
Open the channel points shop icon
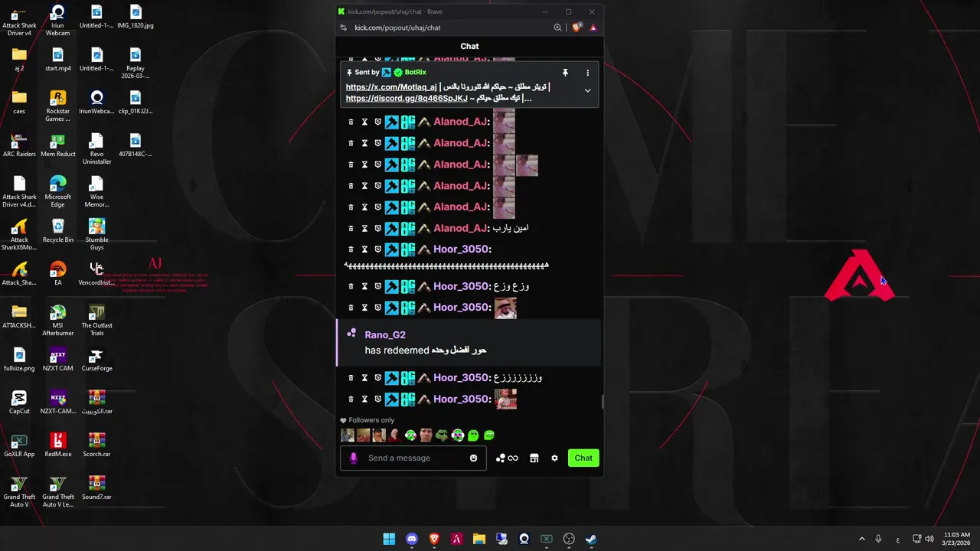[534, 458]
